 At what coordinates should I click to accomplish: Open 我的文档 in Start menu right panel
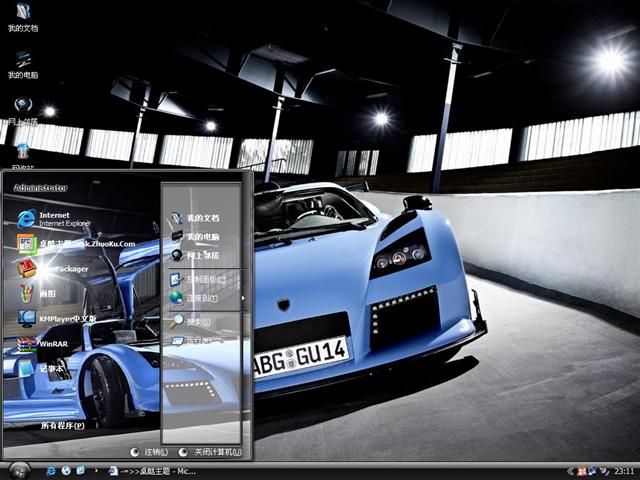(201, 217)
